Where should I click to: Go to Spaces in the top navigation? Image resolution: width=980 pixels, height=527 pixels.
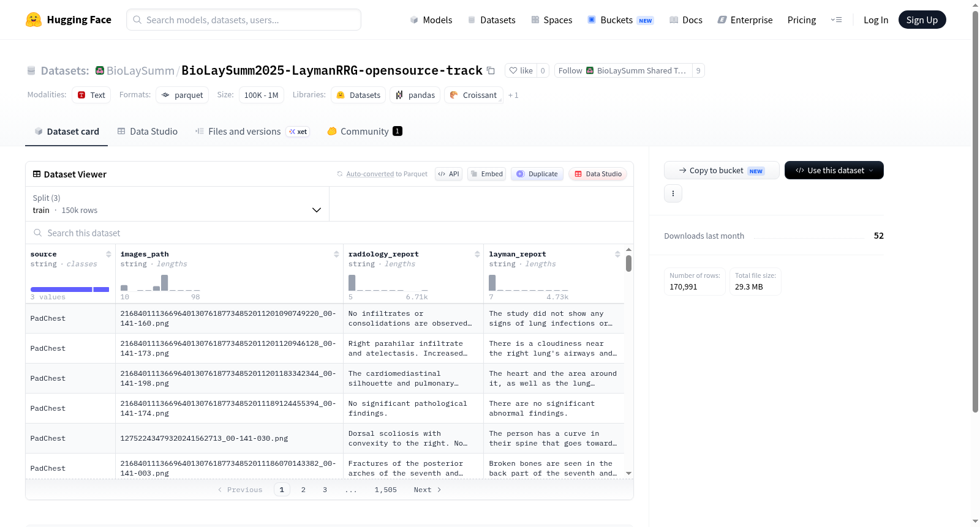click(551, 20)
